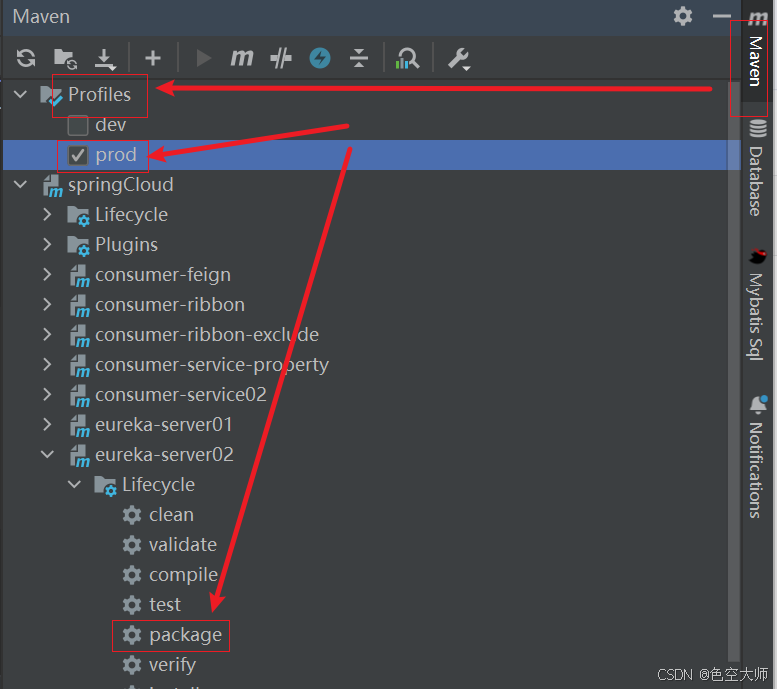This screenshot has width=777, height=689.
Task: Click gear icon next to package
Action: pos(132,635)
